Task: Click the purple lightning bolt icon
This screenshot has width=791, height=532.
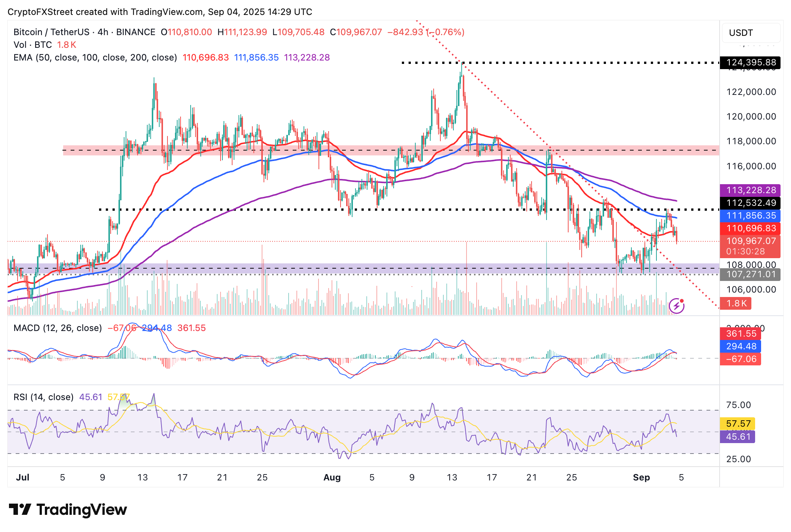Action: coord(676,306)
